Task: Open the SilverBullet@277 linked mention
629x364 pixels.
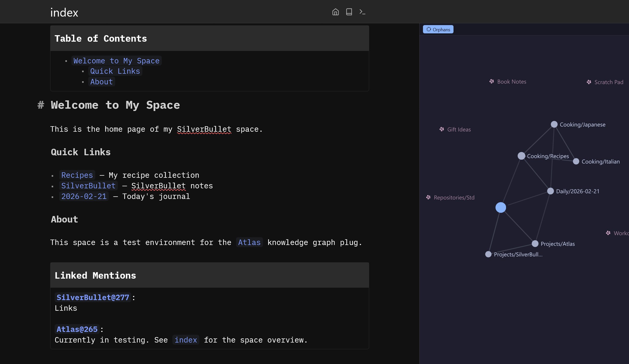Action: click(93, 297)
